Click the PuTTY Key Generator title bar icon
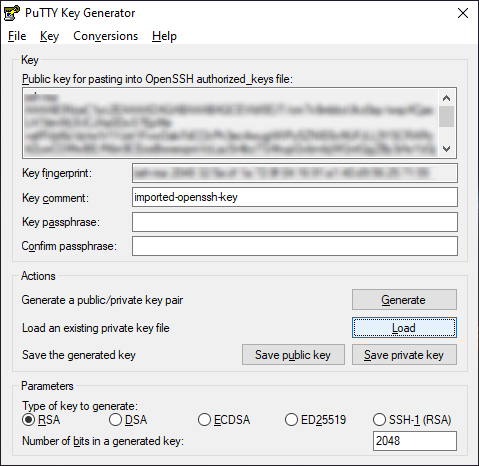Viewport: 479px width, 466px height. (x=11, y=13)
